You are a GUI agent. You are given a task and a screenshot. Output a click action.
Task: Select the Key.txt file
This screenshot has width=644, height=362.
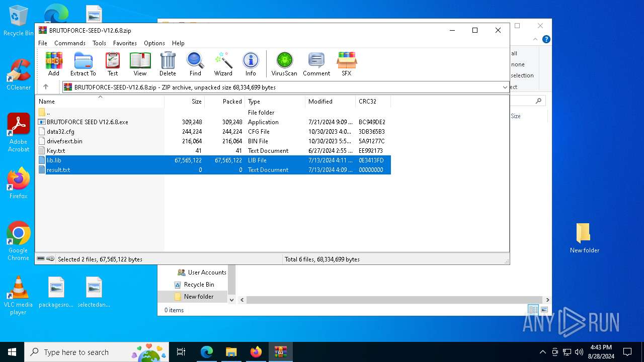[x=214, y=151]
